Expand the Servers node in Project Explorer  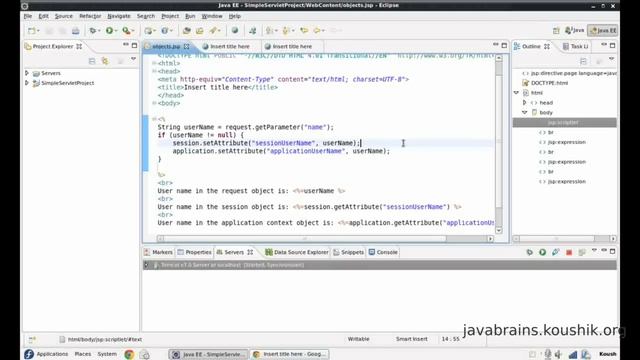pos(27,73)
